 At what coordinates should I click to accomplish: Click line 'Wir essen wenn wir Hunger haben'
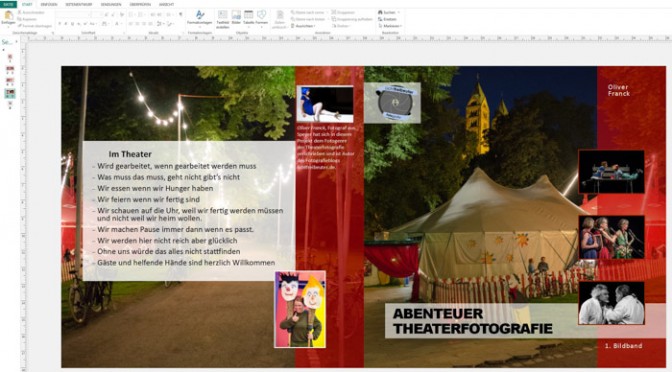click(x=155, y=188)
